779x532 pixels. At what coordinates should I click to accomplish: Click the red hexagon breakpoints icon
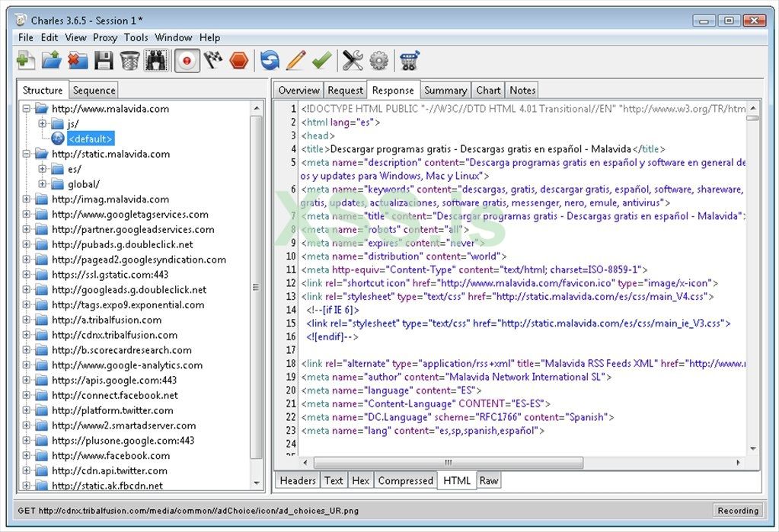(x=239, y=60)
